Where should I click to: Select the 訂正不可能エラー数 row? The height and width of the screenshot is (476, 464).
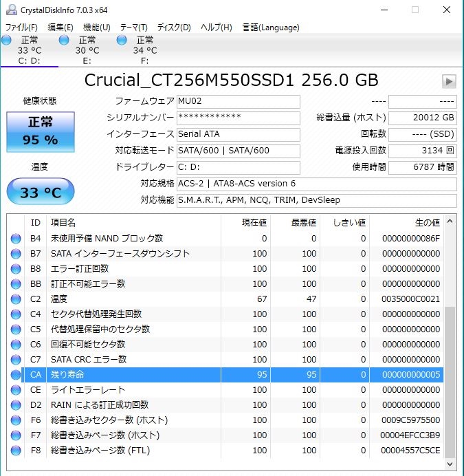pyautogui.click(x=225, y=284)
